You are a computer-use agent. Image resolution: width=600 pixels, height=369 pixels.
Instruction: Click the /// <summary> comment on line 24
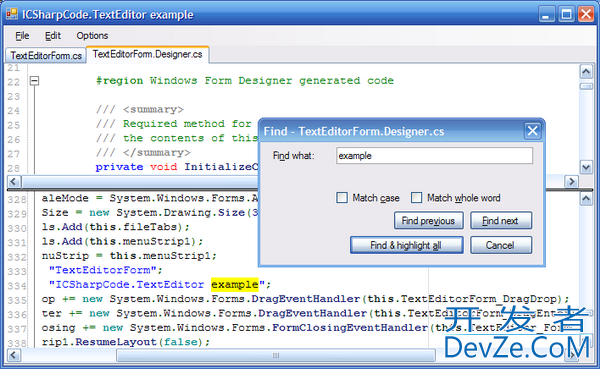tap(140, 109)
